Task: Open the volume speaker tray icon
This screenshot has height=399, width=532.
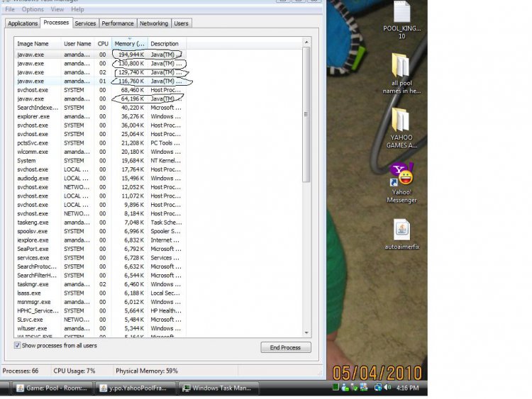Action: (387, 387)
